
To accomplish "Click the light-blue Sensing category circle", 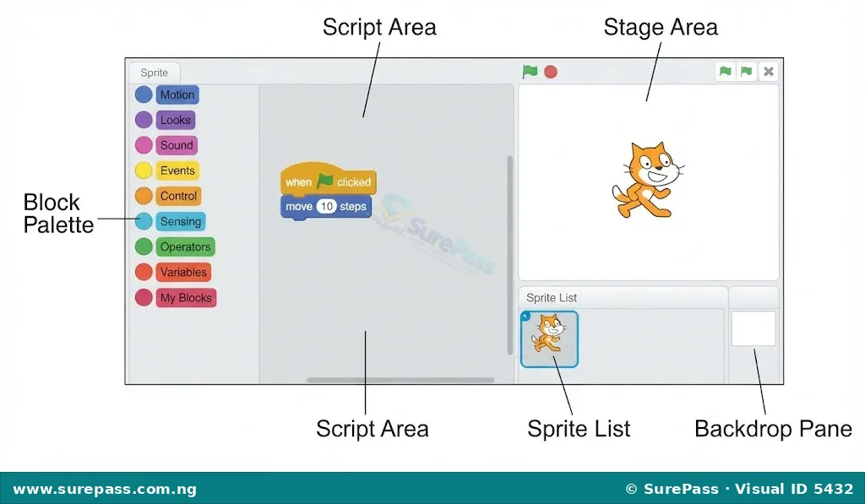I will (x=144, y=221).
